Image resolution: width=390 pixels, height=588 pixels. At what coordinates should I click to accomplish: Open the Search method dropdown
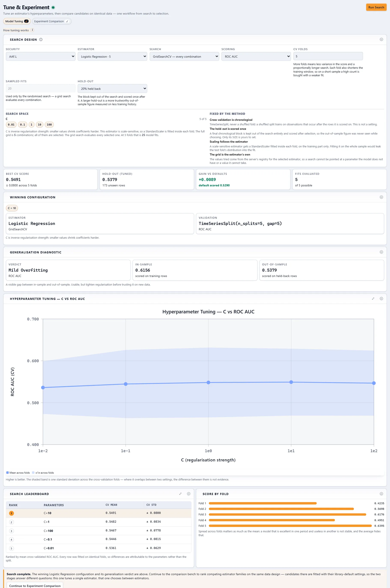click(184, 57)
